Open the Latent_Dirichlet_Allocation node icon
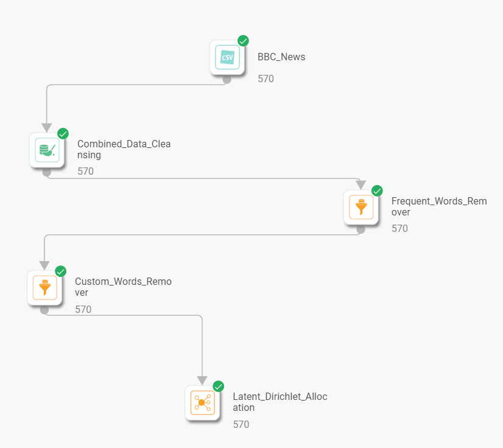503x448 pixels. click(202, 403)
